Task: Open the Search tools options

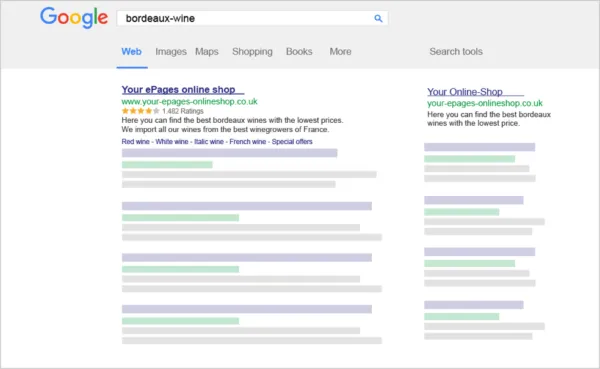Action: coord(456,52)
